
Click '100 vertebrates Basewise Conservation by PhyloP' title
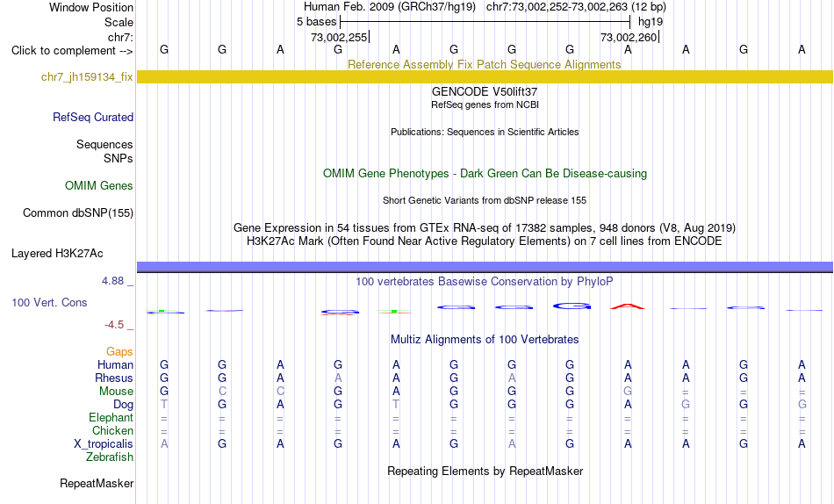(x=485, y=281)
